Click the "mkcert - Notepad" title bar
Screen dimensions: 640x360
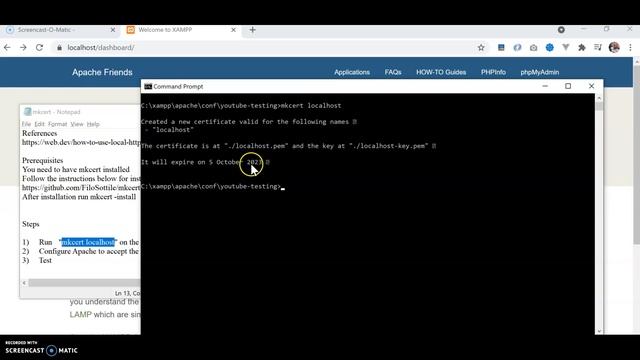80,112
